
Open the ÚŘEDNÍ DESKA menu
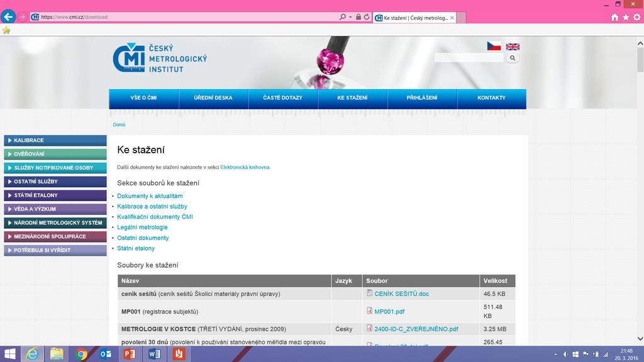(x=213, y=98)
